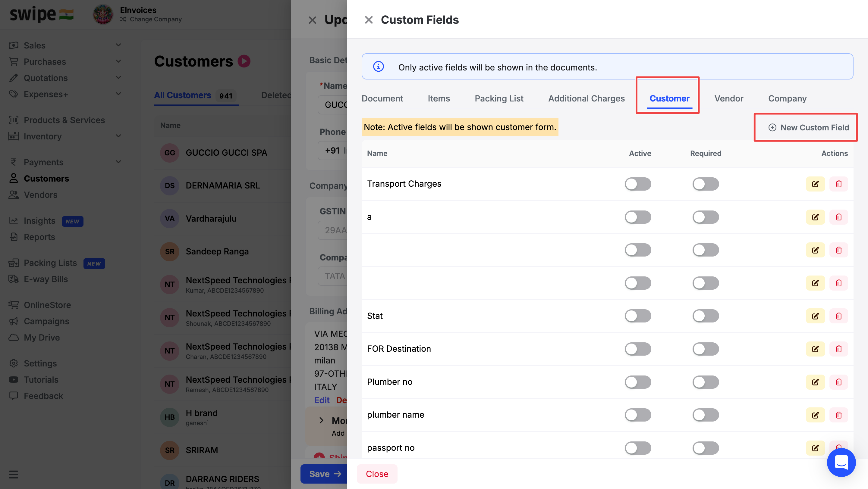
Task: Toggle Required for FOR Destination
Action: 706,349
